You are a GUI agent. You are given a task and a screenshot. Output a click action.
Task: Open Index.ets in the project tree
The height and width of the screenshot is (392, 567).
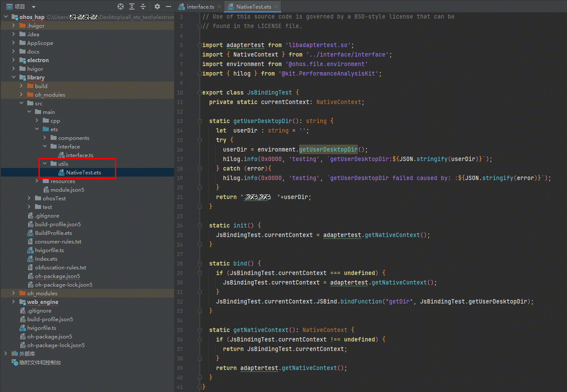point(46,259)
